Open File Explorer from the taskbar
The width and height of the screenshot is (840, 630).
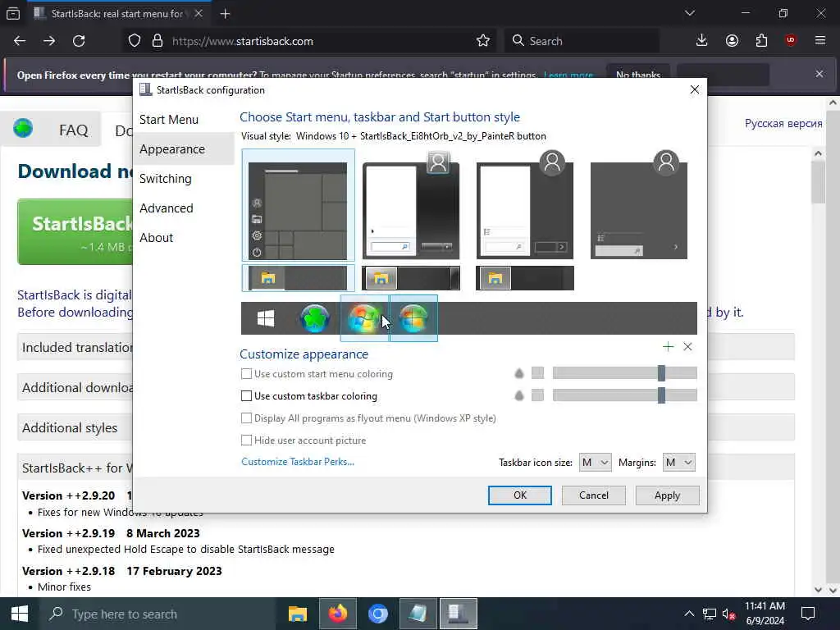coord(297,614)
